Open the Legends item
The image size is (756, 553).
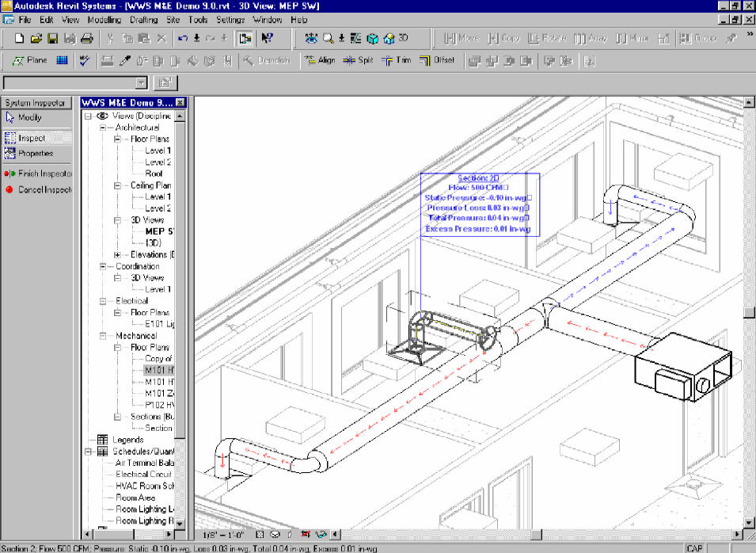point(127,440)
